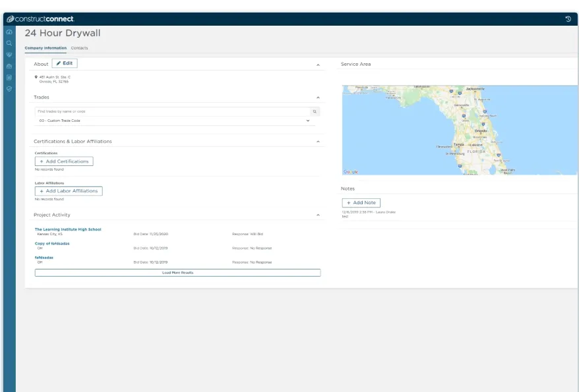The width and height of the screenshot is (579, 392).
Task: Collapse the Project Activity section
Action: (x=318, y=215)
